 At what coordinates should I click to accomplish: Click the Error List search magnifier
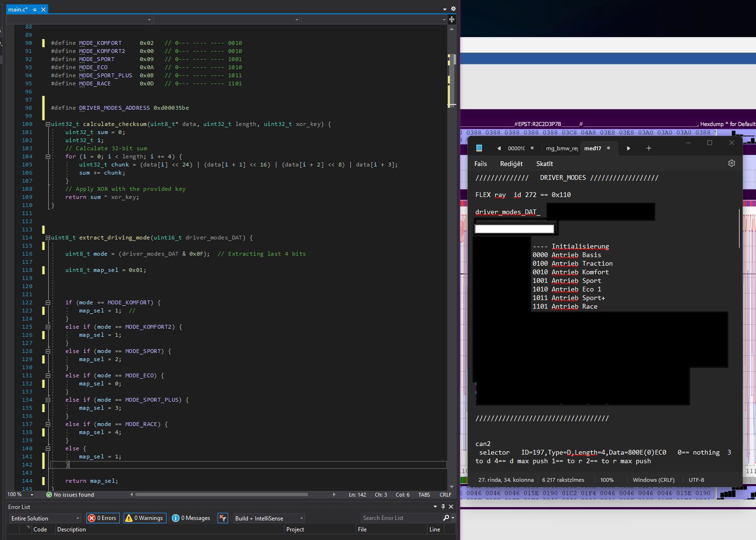[x=446, y=518]
